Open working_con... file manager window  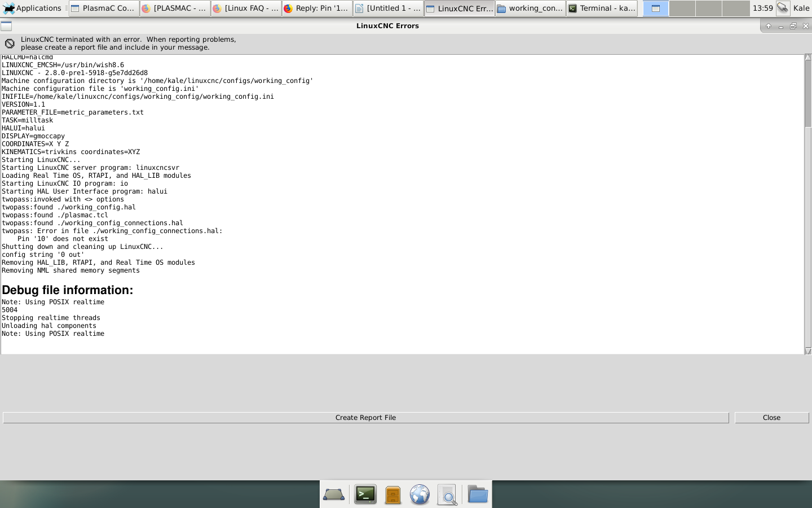click(x=531, y=8)
